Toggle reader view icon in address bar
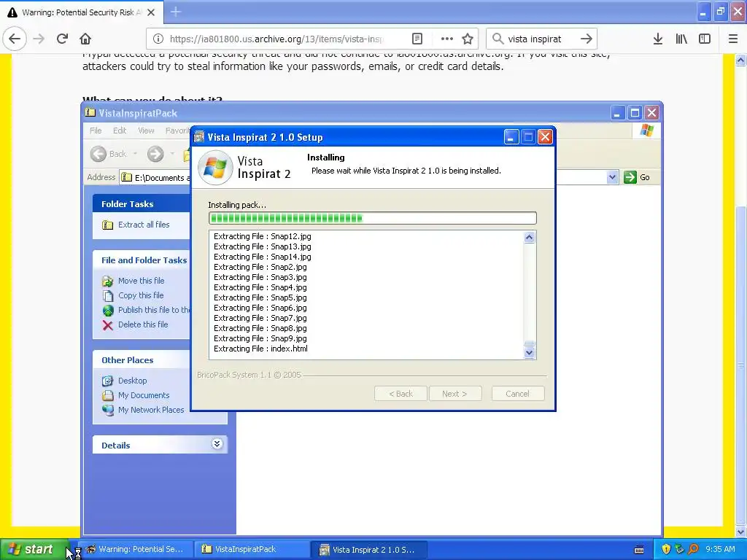 (417, 39)
